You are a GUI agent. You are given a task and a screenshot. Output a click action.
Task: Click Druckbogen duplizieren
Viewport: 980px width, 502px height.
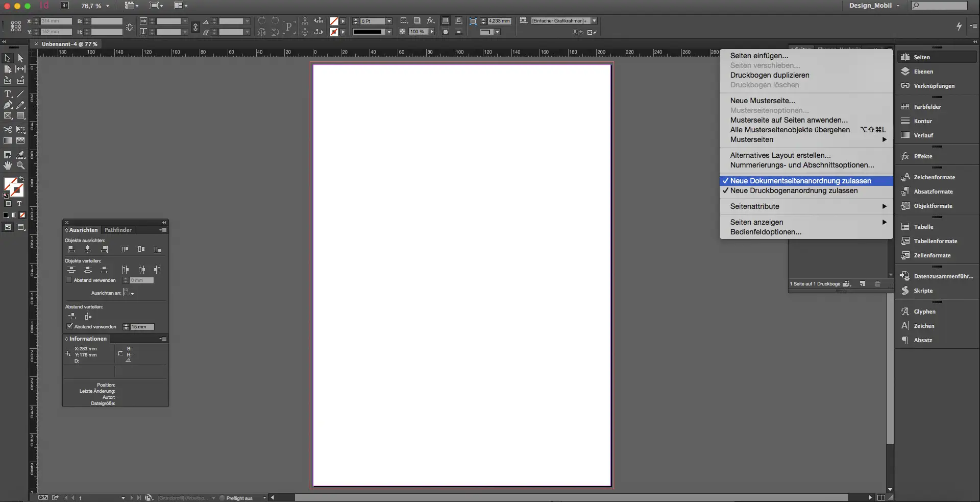click(770, 75)
